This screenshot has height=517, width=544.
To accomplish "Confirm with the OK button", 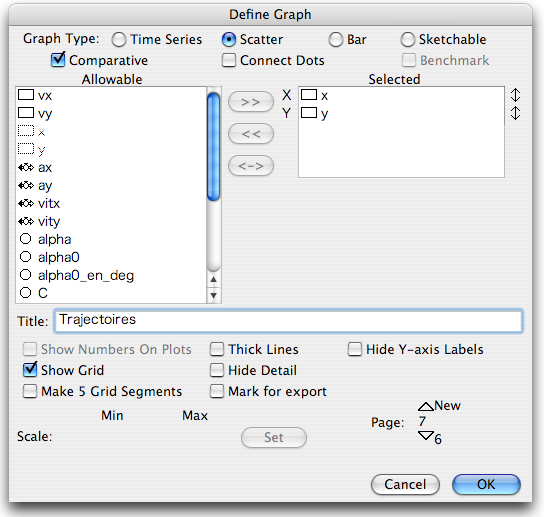I will [486, 484].
